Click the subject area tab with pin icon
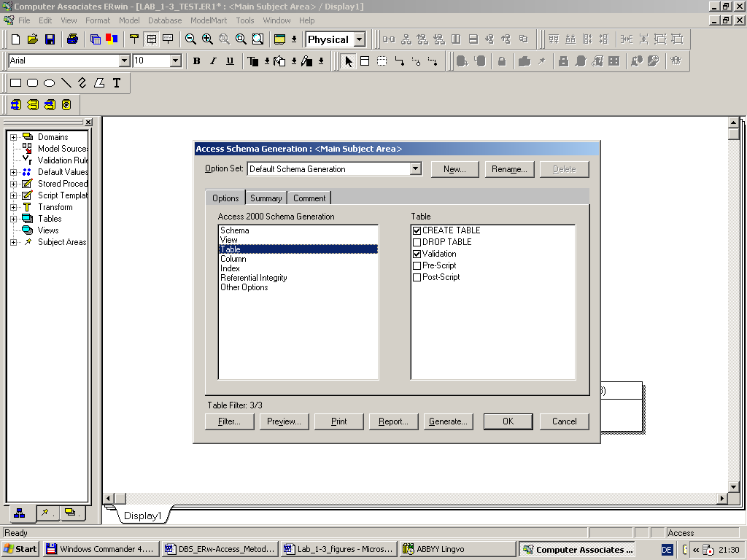Image resolution: width=747 pixels, height=560 pixels. coord(46,513)
